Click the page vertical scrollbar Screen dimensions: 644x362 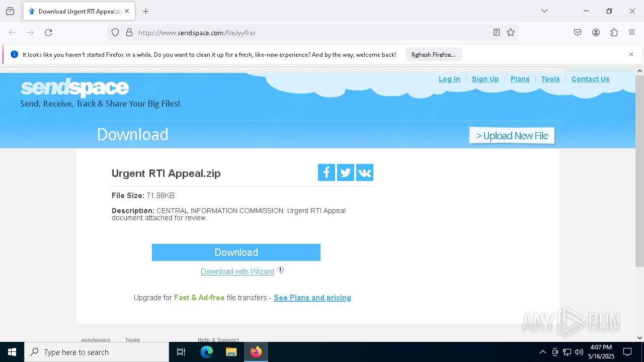(x=639, y=171)
